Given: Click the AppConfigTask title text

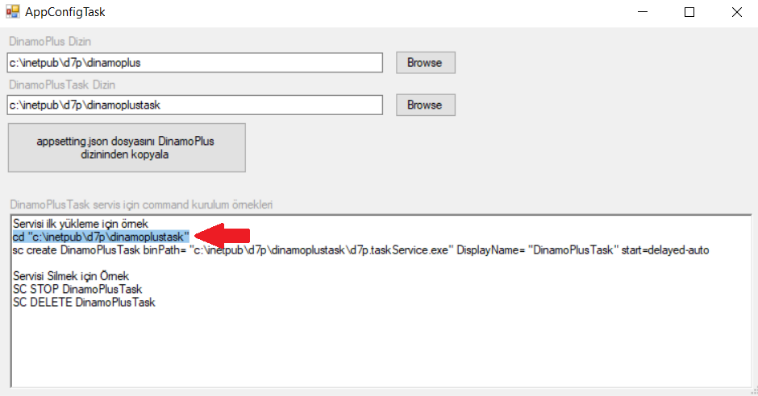Looking at the screenshot, I should click(65, 12).
